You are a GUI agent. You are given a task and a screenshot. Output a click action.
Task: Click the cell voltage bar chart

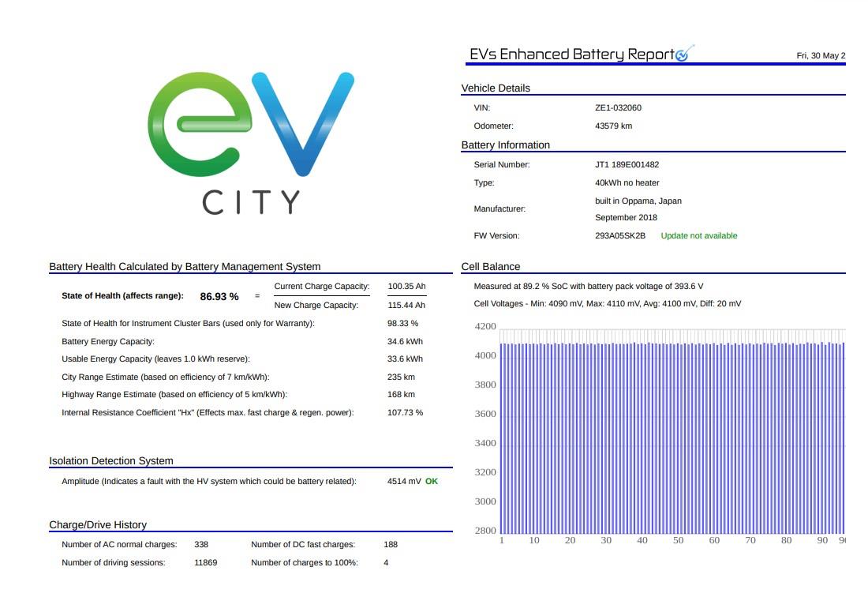click(660, 433)
